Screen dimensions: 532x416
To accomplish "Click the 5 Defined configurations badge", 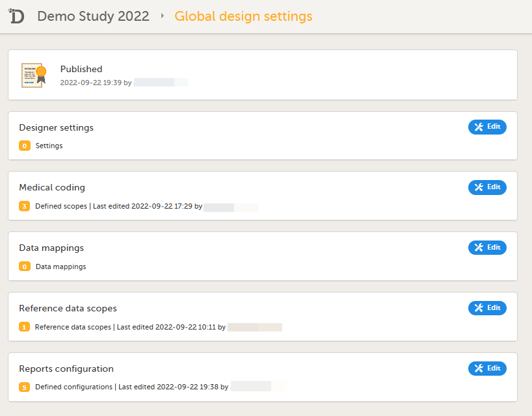I will coord(25,387).
